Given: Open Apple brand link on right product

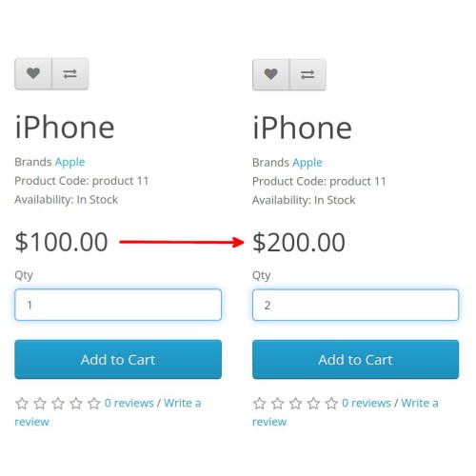Looking at the screenshot, I should click(x=307, y=163).
